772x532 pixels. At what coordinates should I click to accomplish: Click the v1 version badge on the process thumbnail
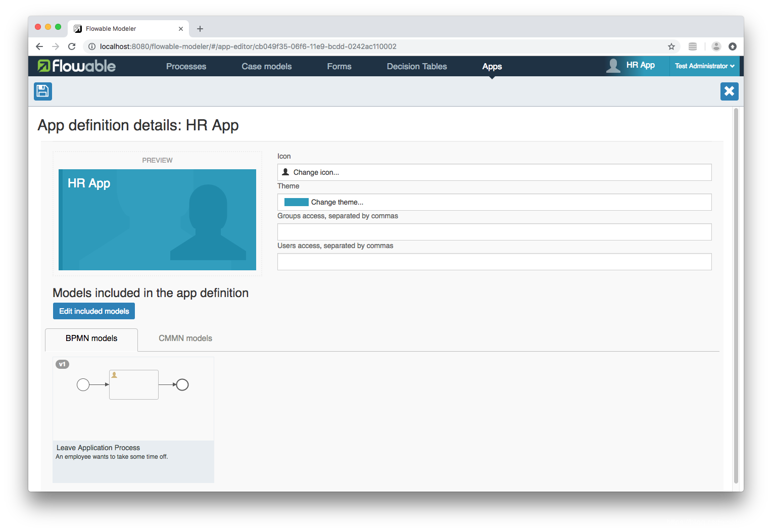pyautogui.click(x=62, y=364)
